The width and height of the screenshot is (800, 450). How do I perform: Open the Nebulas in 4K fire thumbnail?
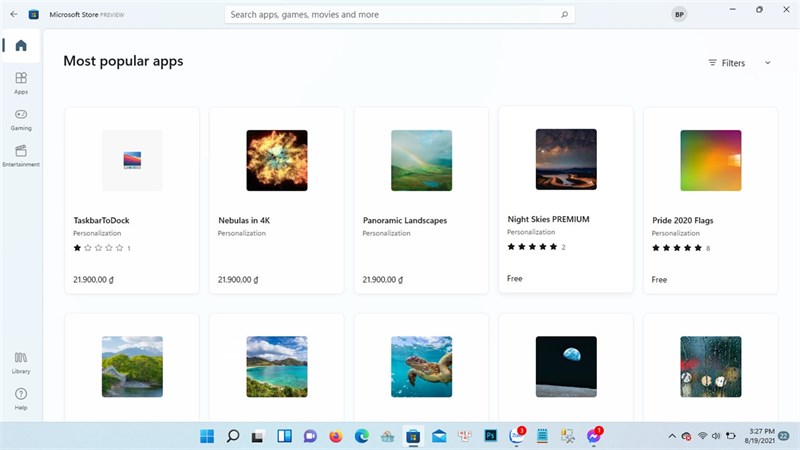pyautogui.click(x=277, y=160)
